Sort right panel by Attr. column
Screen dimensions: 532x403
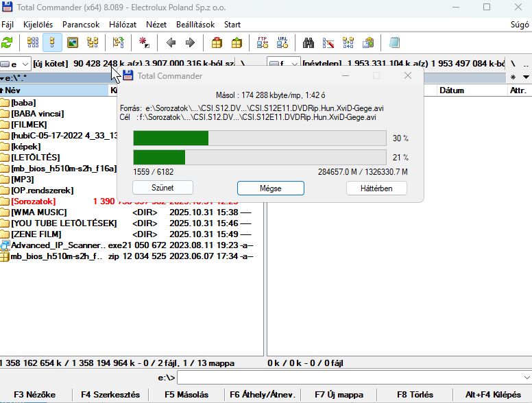[x=520, y=90]
